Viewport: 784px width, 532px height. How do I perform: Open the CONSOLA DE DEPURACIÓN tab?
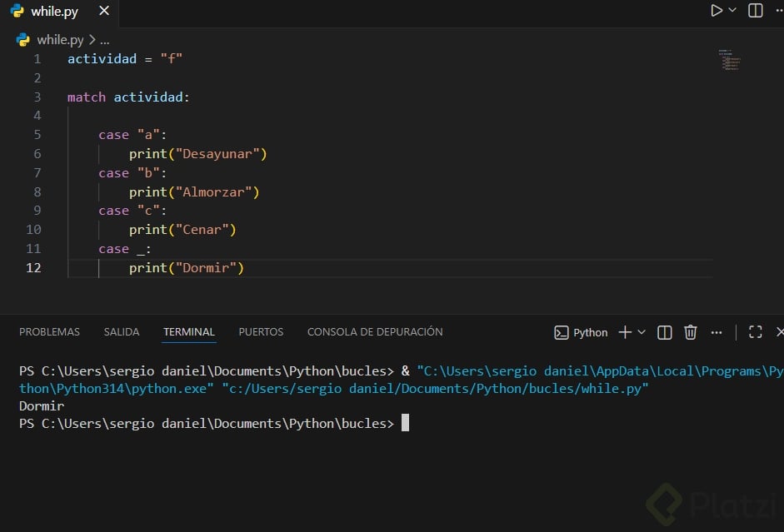375,331
